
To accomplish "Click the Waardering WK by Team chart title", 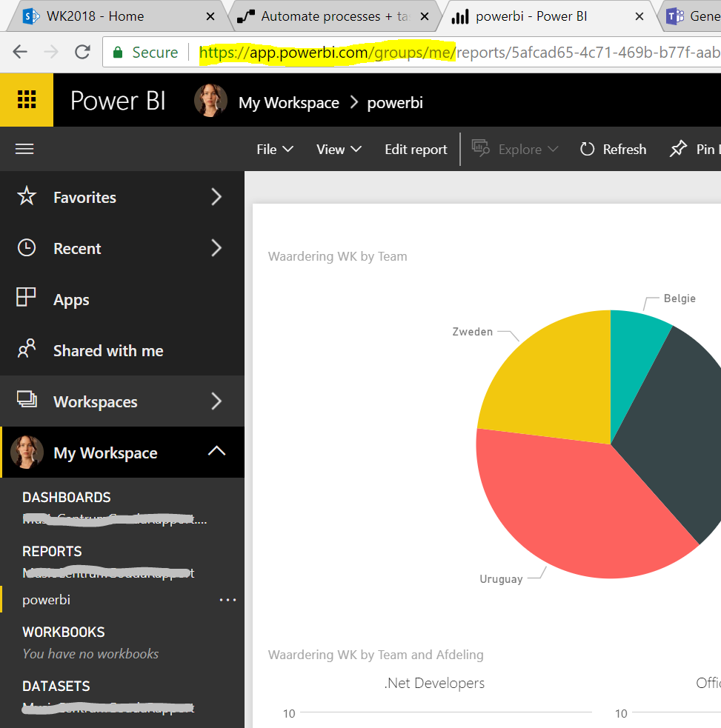I will [x=337, y=256].
